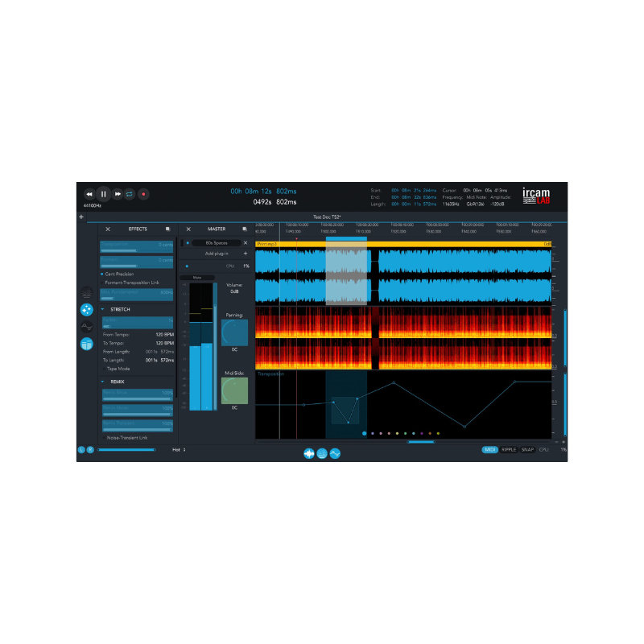Toggle the left channel L button
644x644 pixels.
pyautogui.click(x=81, y=450)
